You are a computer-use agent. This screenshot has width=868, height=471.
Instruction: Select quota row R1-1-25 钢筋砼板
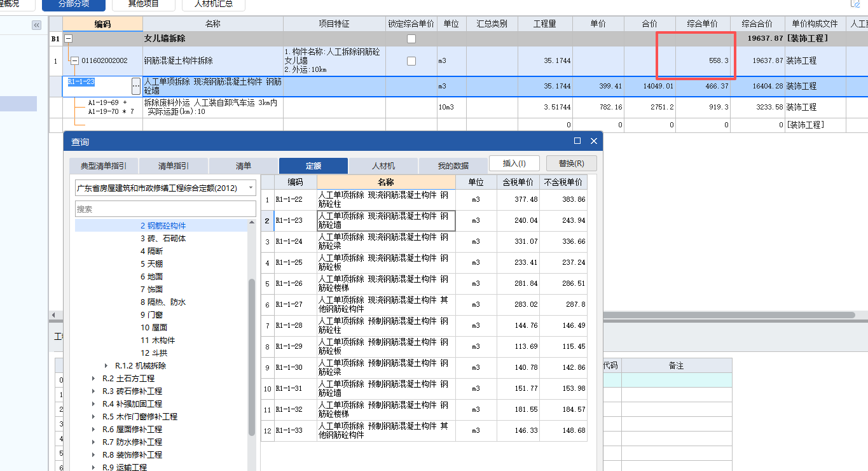pyautogui.click(x=424, y=263)
